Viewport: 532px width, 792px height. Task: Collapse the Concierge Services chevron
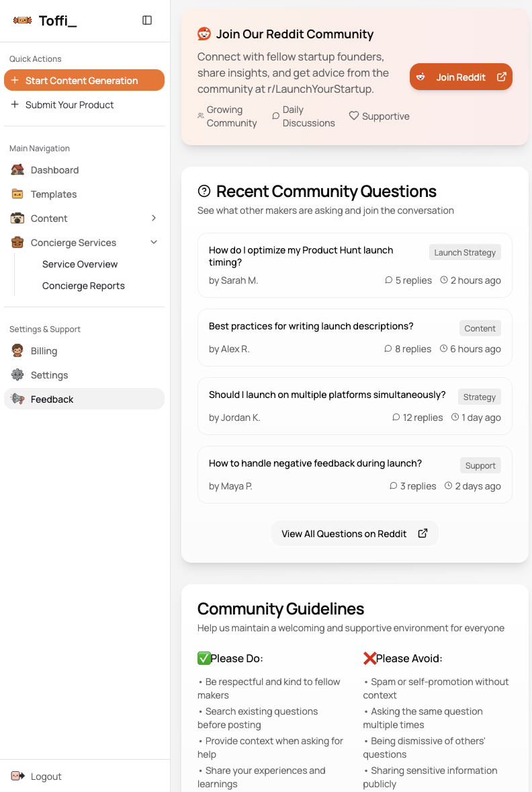[x=154, y=243]
